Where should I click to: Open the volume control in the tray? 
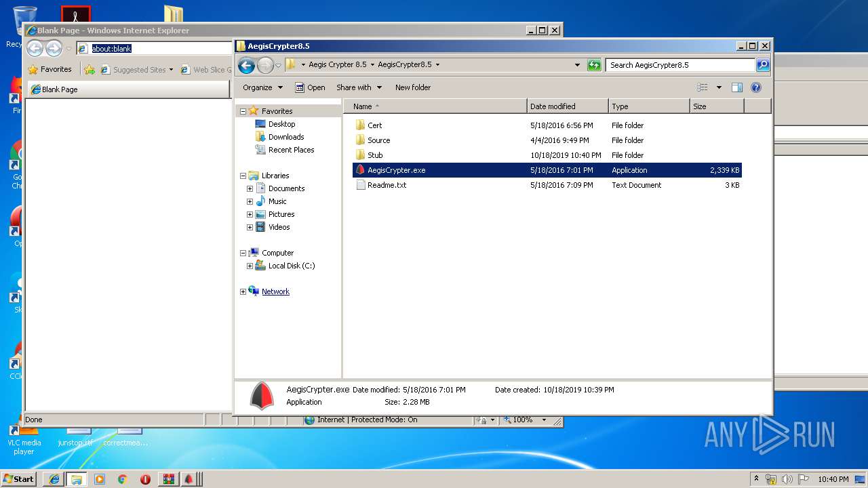787,479
